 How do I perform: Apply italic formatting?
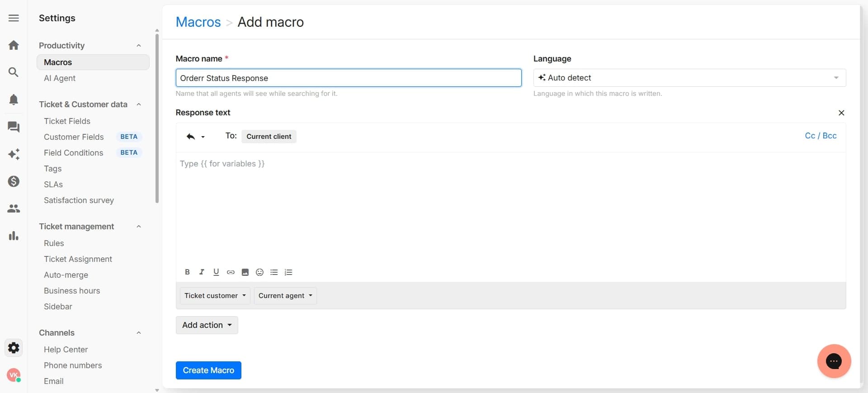click(202, 272)
